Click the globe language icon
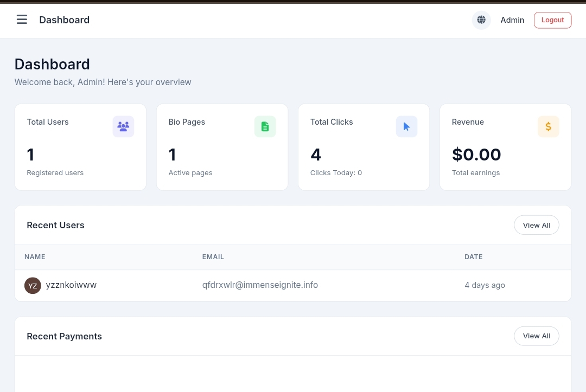Viewport: 586px width, 392px height. [481, 20]
